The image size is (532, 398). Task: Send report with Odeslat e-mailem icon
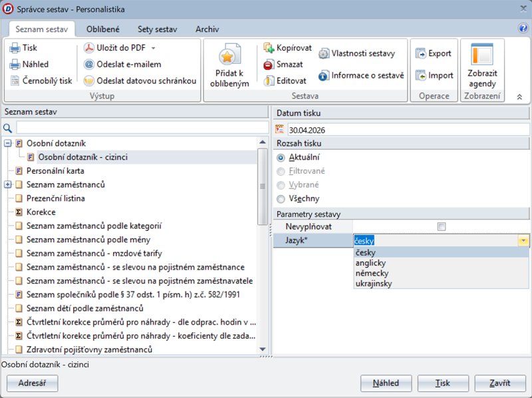(x=89, y=65)
